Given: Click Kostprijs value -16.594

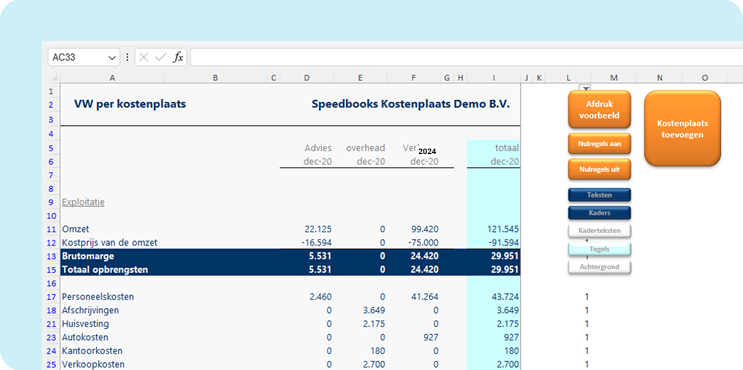Looking at the screenshot, I should (316, 243).
